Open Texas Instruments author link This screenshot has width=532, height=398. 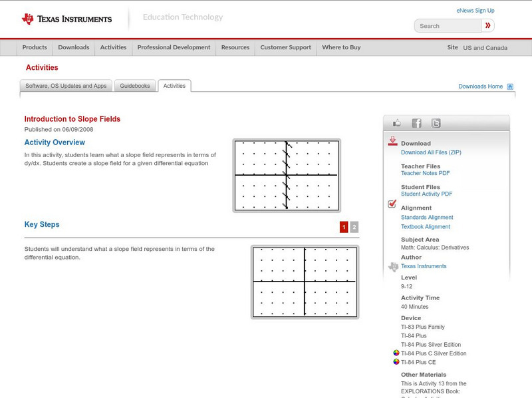[x=424, y=266]
